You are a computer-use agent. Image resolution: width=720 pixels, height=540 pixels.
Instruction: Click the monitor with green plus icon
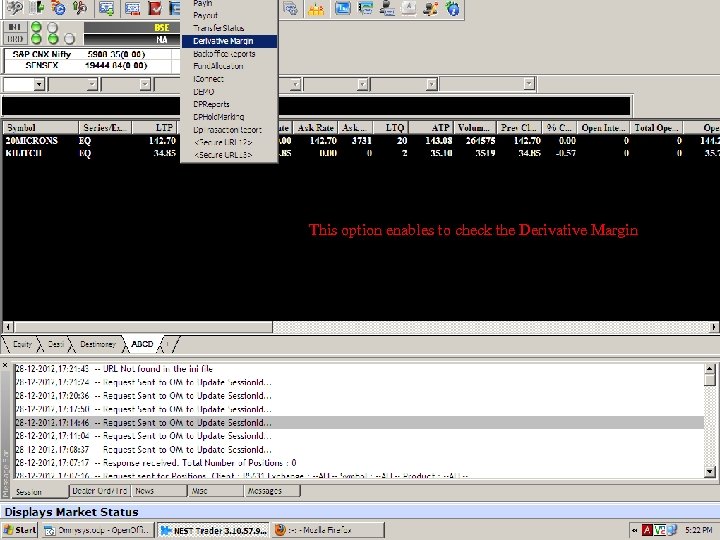click(107, 8)
